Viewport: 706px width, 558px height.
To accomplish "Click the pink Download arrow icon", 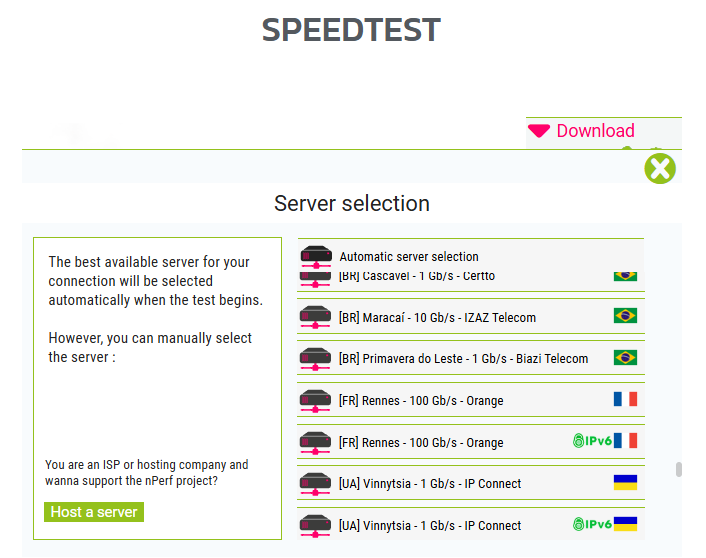I will pyautogui.click(x=539, y=131).
